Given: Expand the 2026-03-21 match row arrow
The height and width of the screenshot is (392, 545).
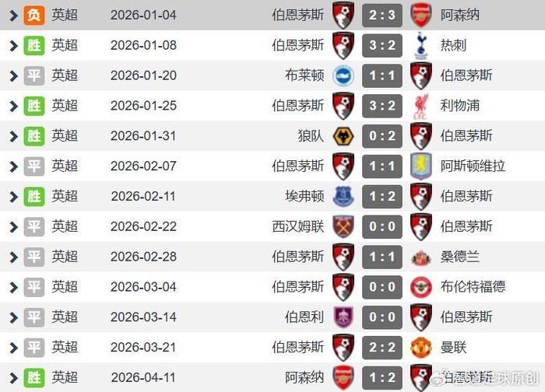Looking at the screenshot, I should 13,348.
